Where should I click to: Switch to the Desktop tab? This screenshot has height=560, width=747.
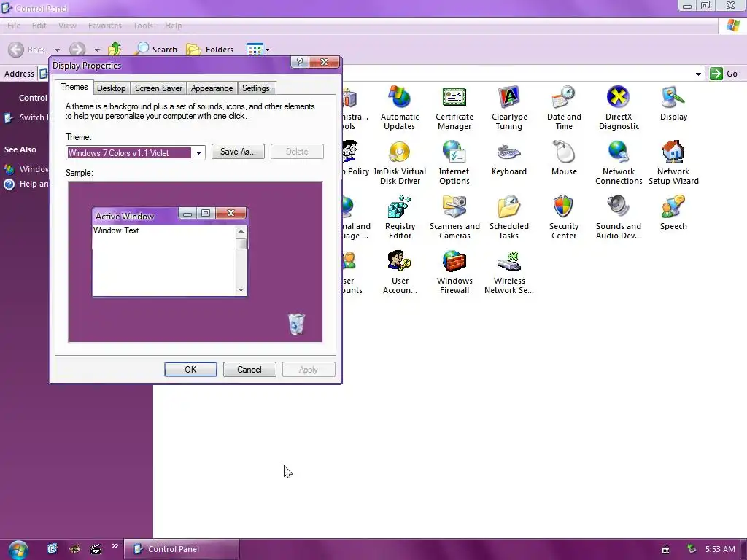coord(111,88)
